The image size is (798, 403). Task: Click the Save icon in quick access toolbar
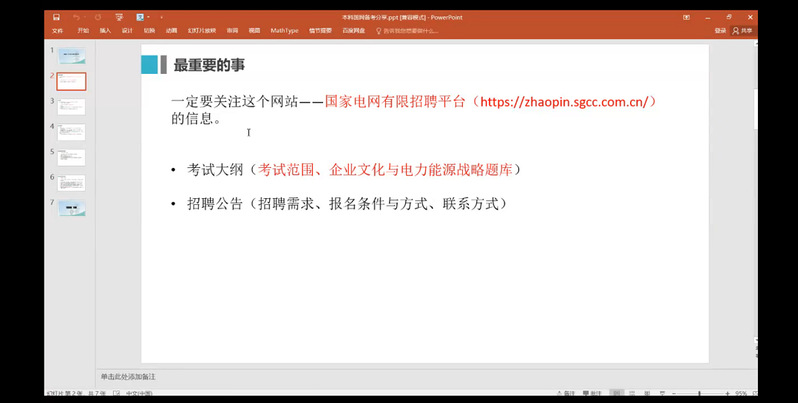(x=56, y=17)
